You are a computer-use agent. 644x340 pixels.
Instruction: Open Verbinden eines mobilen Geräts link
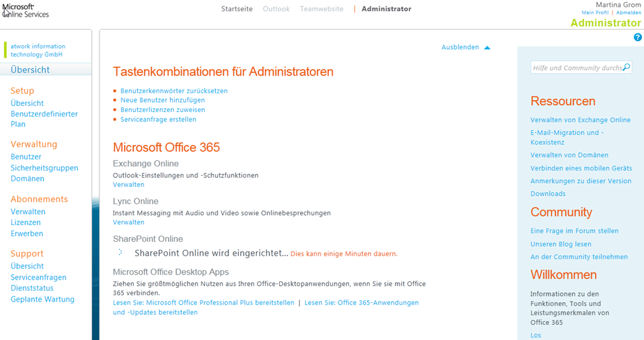click(581, 168)
